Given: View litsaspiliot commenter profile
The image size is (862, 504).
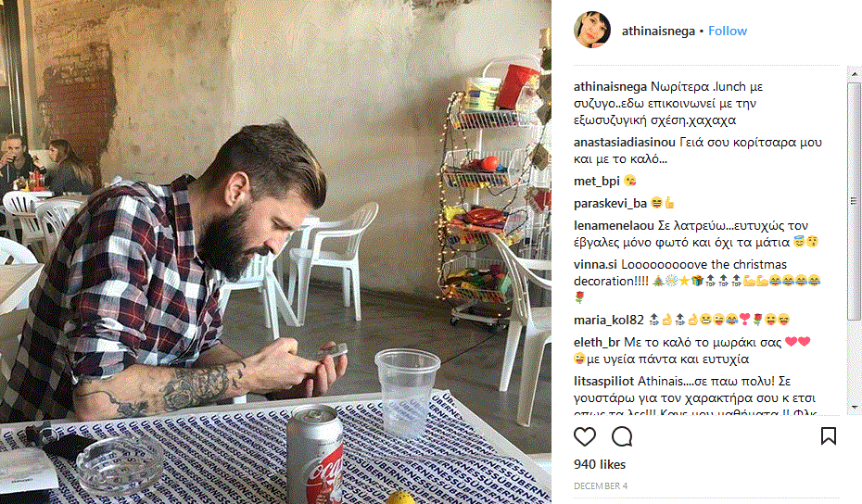Looking at the screenshot, I should [603, 381].
